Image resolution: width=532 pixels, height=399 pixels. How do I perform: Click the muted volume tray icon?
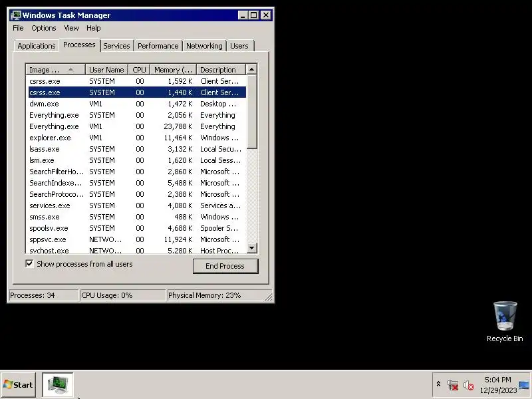(x=469, y=385)
